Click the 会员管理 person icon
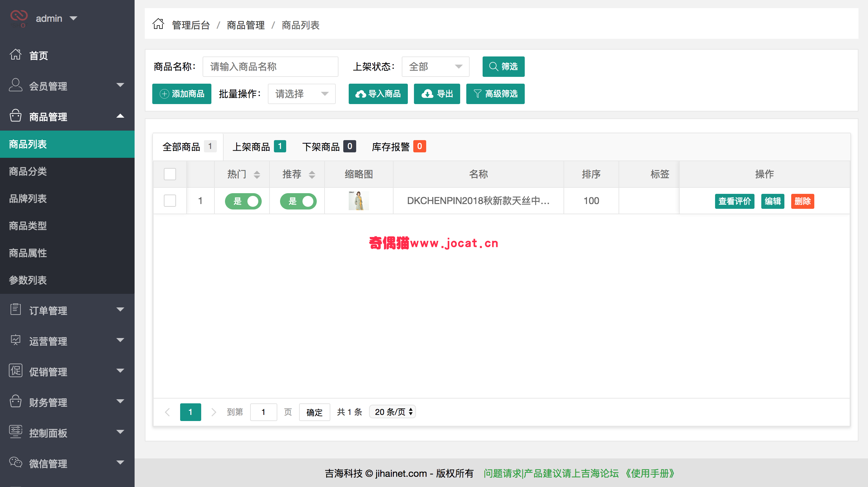868x487 pixels. tap(16, 85)
